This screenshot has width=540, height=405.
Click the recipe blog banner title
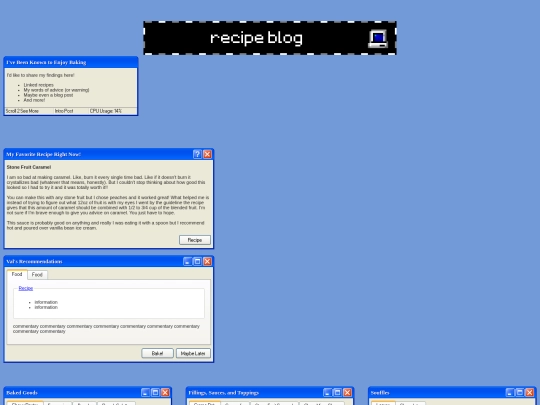tap(256, 38)
